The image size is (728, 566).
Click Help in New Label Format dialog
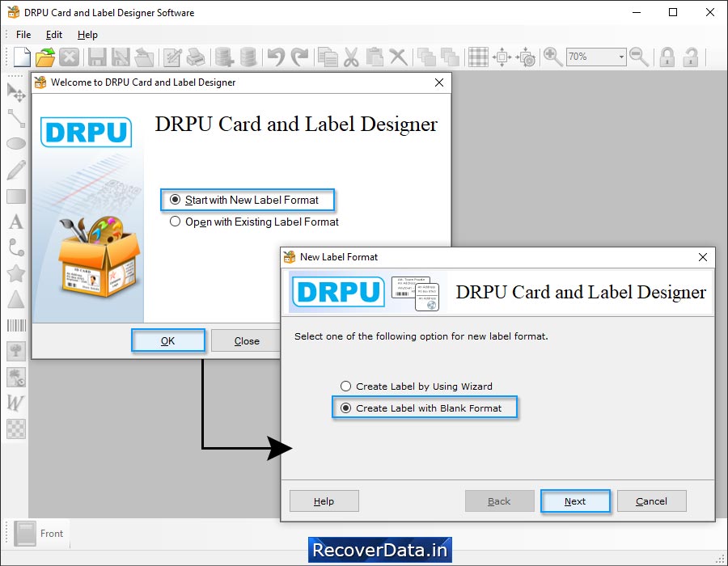pos(324,501)
